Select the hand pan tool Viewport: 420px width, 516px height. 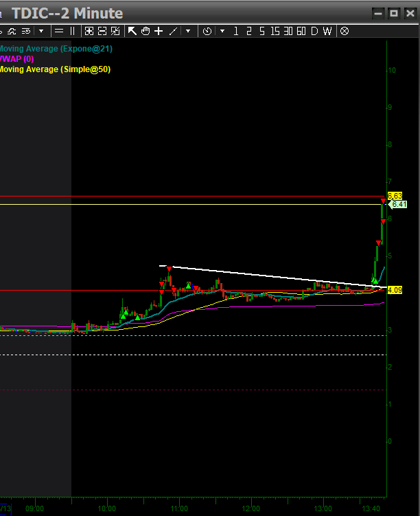pyautogui.click(x=145, y=32)
